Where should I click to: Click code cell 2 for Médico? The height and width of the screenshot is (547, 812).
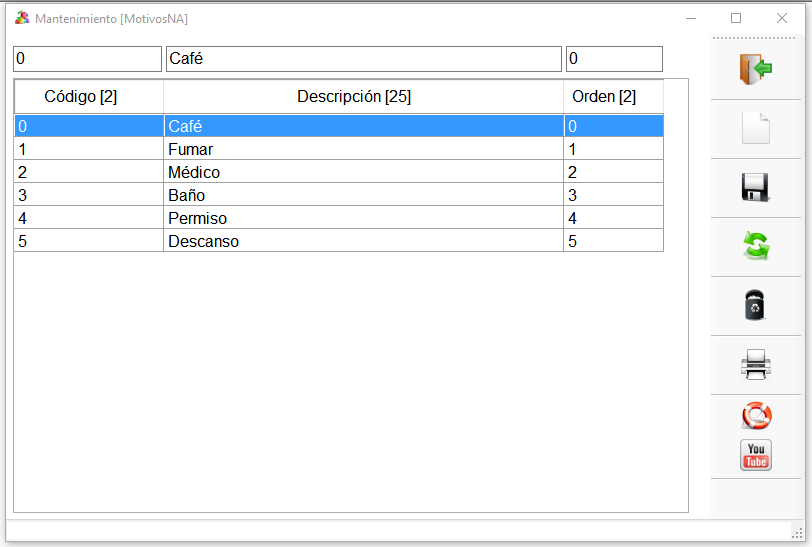point(89,172)
